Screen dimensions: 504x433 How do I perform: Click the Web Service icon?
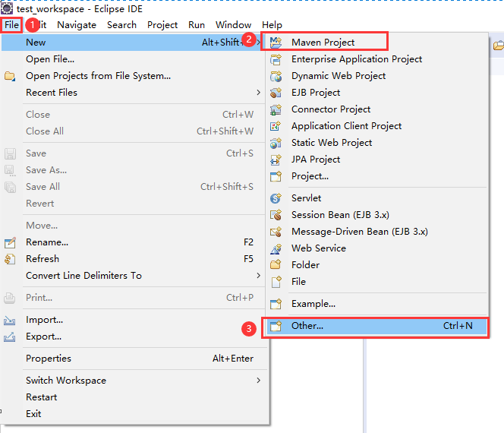pyautogui.click(x=276, y=248)
